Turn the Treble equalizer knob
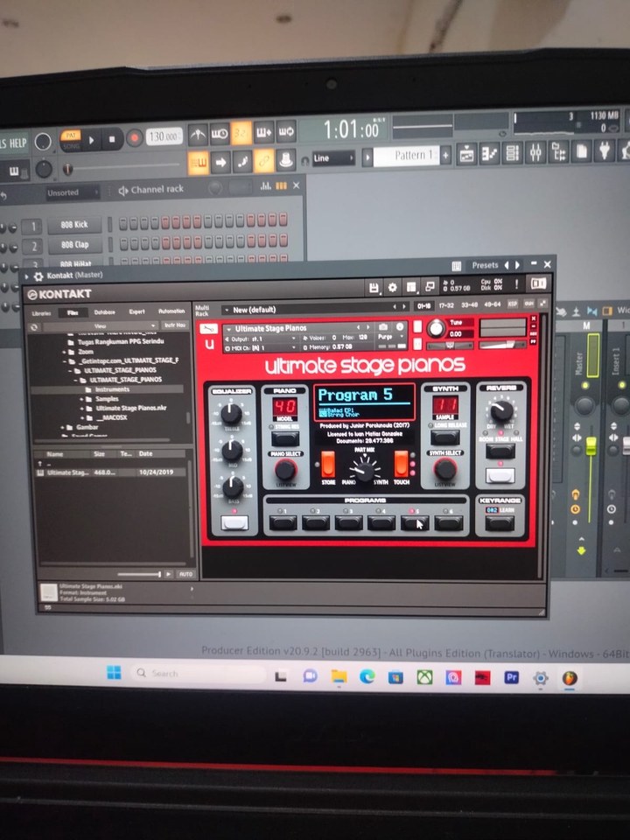The height and width of the screenshot is (840, 630). click(231, 412)
